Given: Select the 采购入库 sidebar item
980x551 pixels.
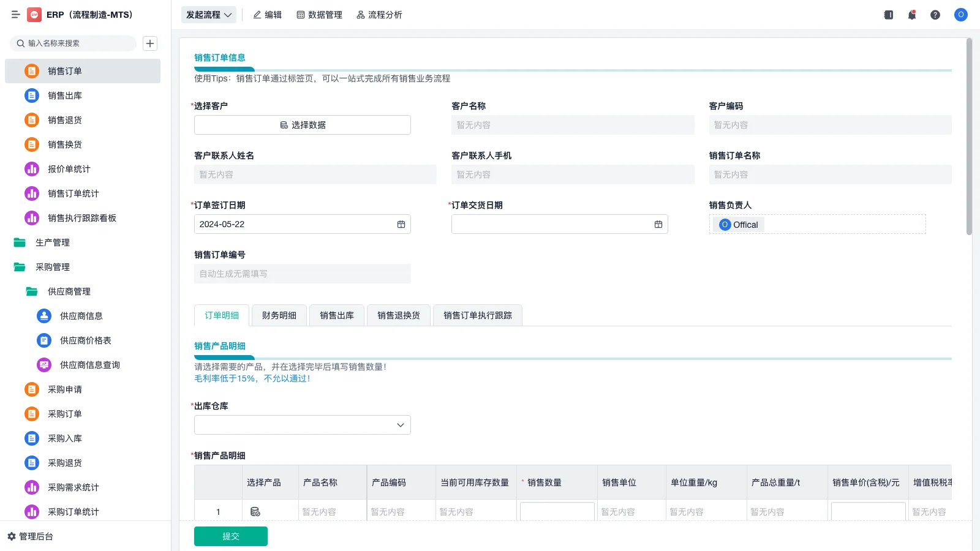Looking at the screenshot, I should [64, 438].
